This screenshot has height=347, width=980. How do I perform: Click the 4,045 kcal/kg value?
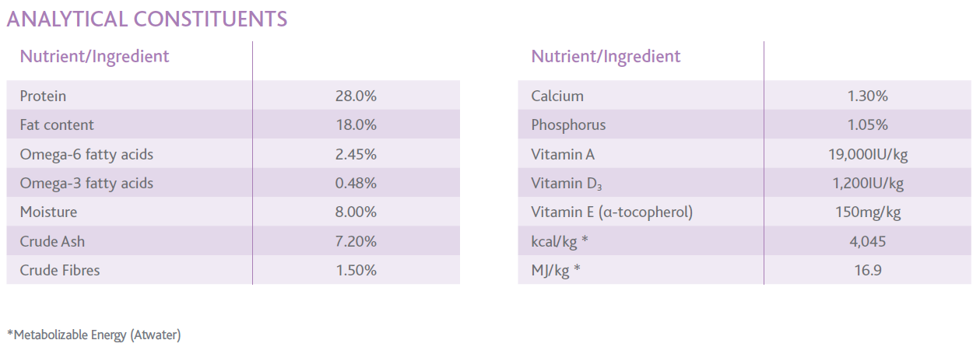pos(868,242)
